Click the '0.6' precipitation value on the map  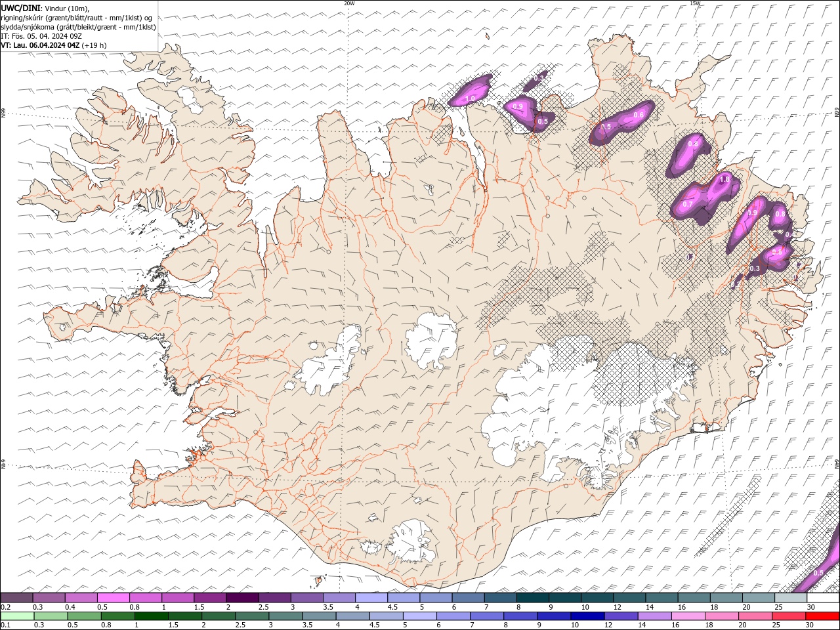[x=638, y=115]
